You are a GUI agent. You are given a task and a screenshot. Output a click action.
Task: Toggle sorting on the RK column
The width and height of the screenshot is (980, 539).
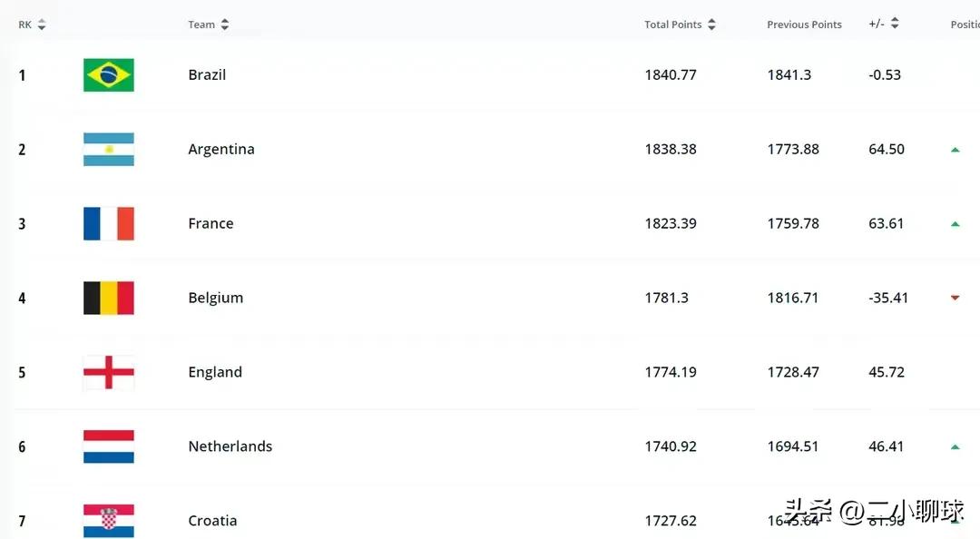[43, 24]
